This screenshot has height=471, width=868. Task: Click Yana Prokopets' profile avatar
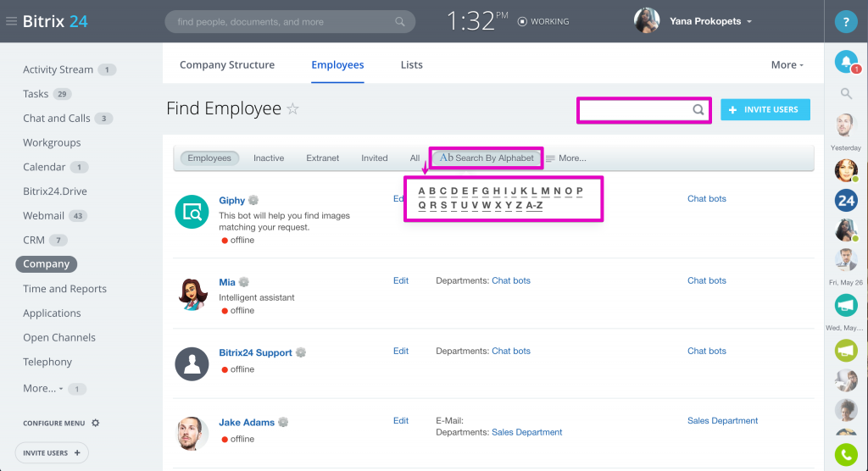[x=647, y=21]
